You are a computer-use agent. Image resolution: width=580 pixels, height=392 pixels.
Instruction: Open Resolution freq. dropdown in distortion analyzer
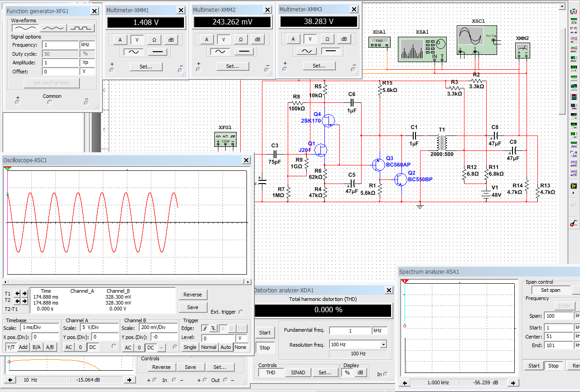click(x=383, y=344)
